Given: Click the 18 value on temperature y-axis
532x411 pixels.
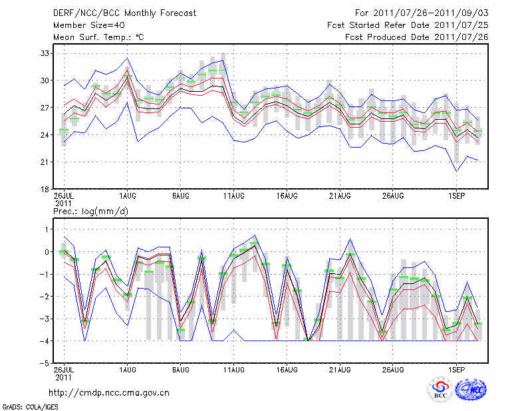Looking at the screenshot, I should pos(45,190).
